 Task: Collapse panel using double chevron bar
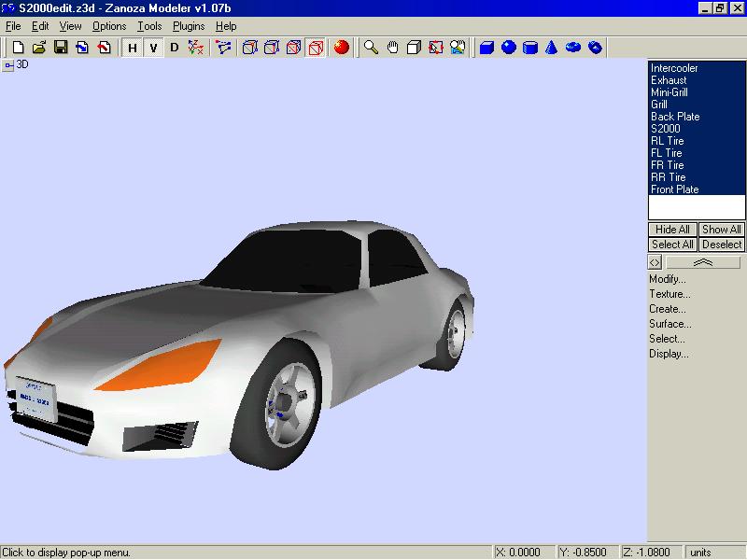(x=703, y=262)
